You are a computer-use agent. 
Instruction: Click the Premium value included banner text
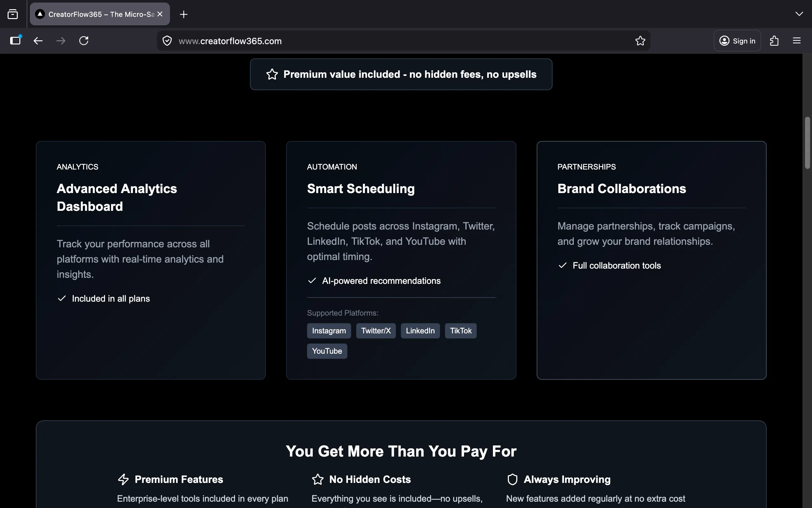[410, 74]
